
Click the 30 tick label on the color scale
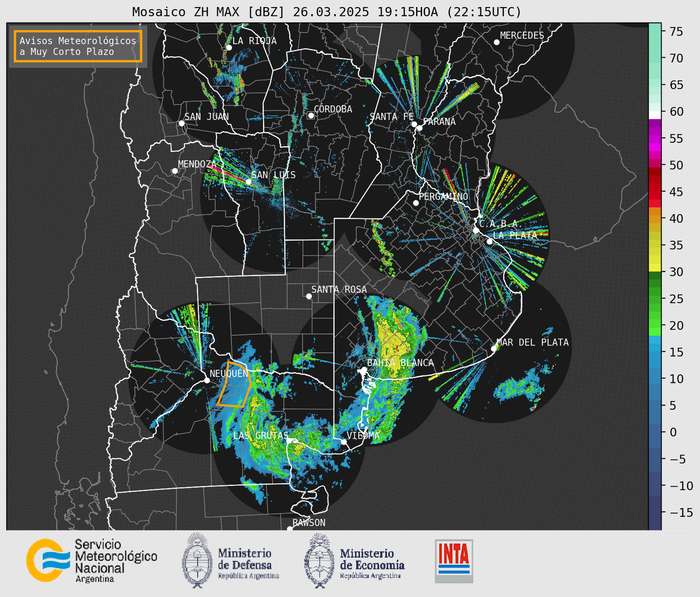click(676, 272)
